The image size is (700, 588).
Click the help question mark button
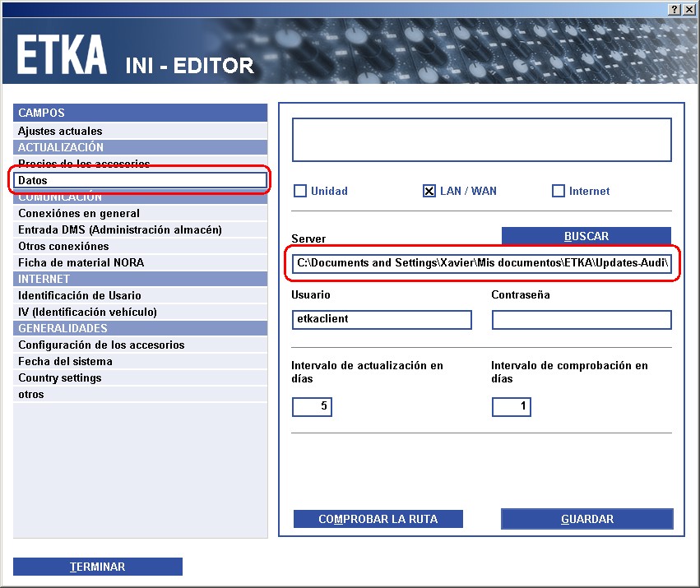pos(675,9)
